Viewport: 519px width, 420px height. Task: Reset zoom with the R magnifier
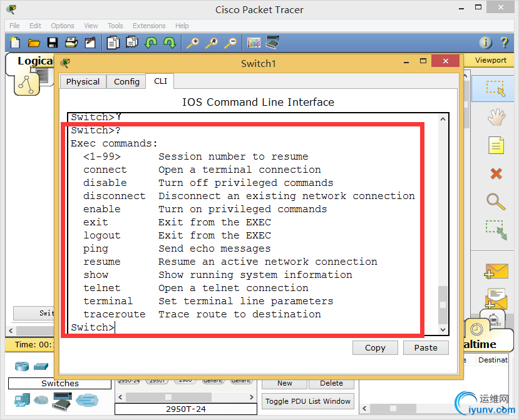pyautogui.click(x=212, y=43)
